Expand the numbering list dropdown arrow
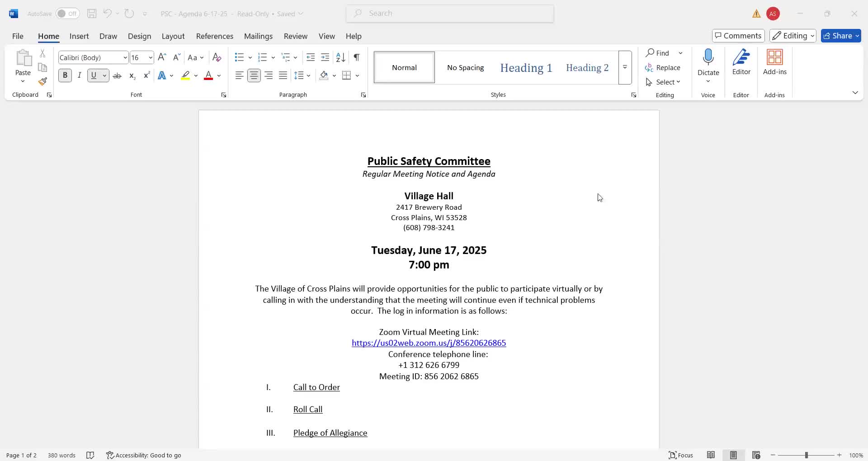Viewport: 868px width, 461px height. 273,57
